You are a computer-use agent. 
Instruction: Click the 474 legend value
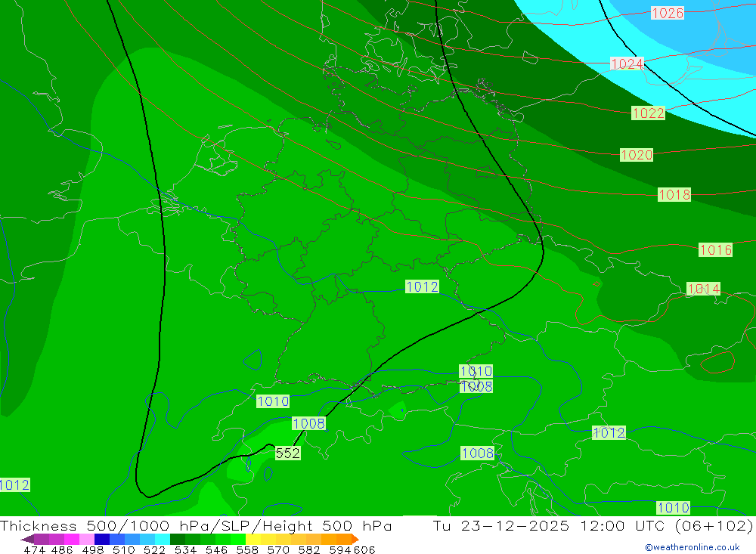[34, 549]
